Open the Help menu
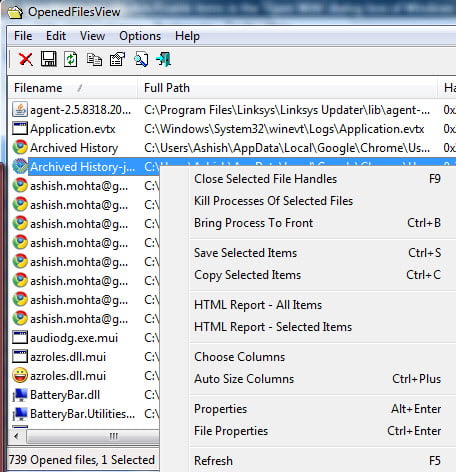The height and width of the screenshot is (472, 456). click(187, 36)
